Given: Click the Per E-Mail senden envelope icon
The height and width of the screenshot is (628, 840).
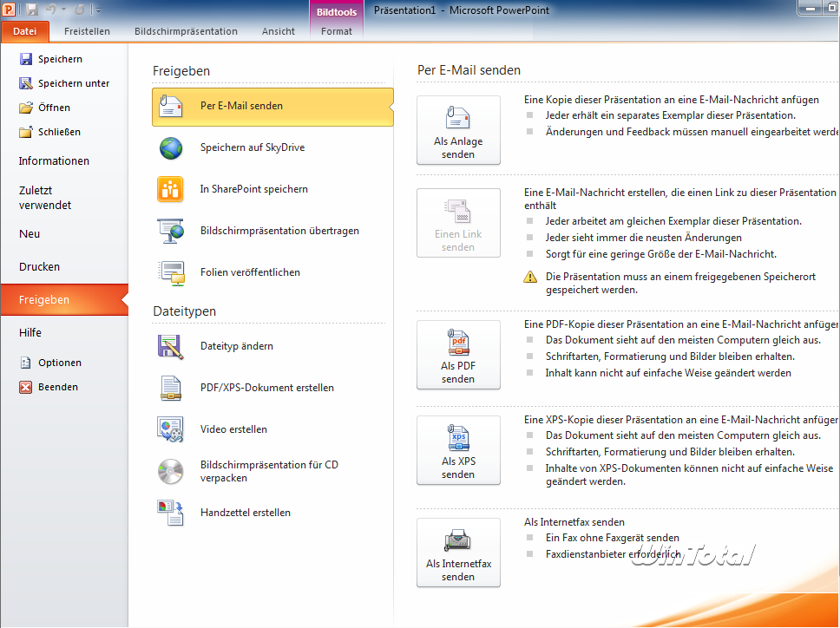Looking at the screenshot, I should click(171, 106).
